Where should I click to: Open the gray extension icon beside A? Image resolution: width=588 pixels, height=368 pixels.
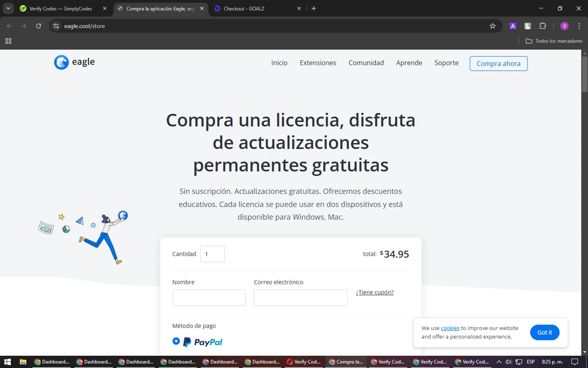click(528, 26)
